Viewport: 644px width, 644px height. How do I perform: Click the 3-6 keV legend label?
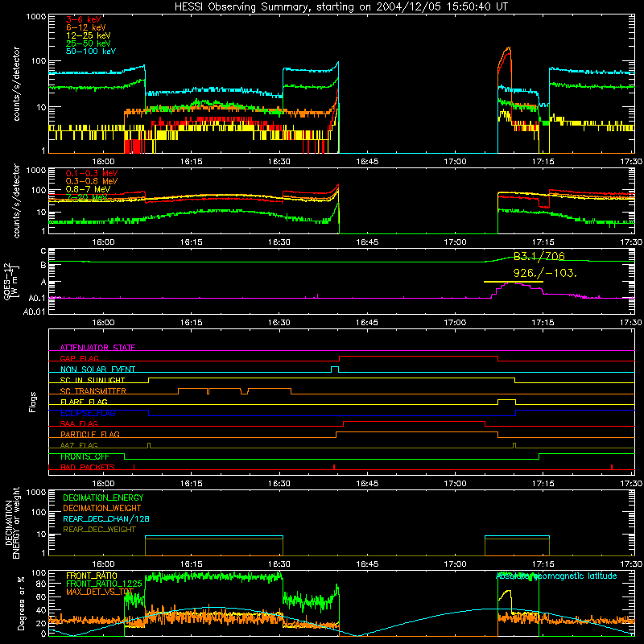coord(84,19)
